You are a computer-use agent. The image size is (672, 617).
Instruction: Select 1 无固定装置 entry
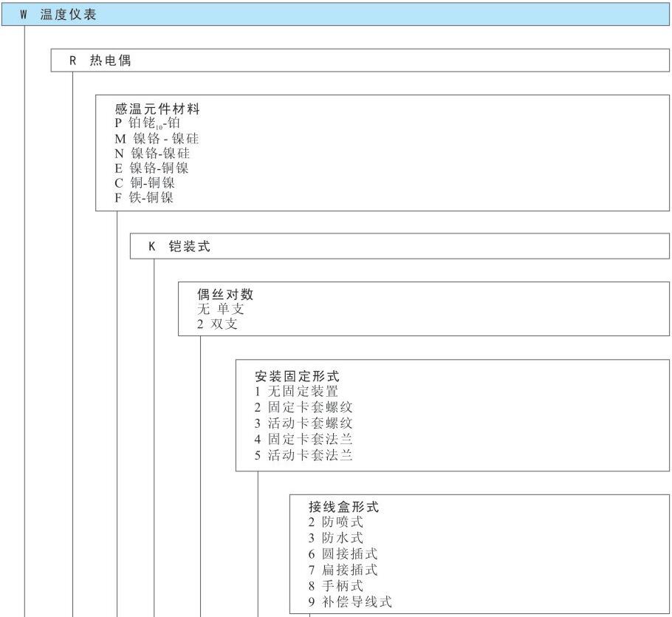pos(296,392)
